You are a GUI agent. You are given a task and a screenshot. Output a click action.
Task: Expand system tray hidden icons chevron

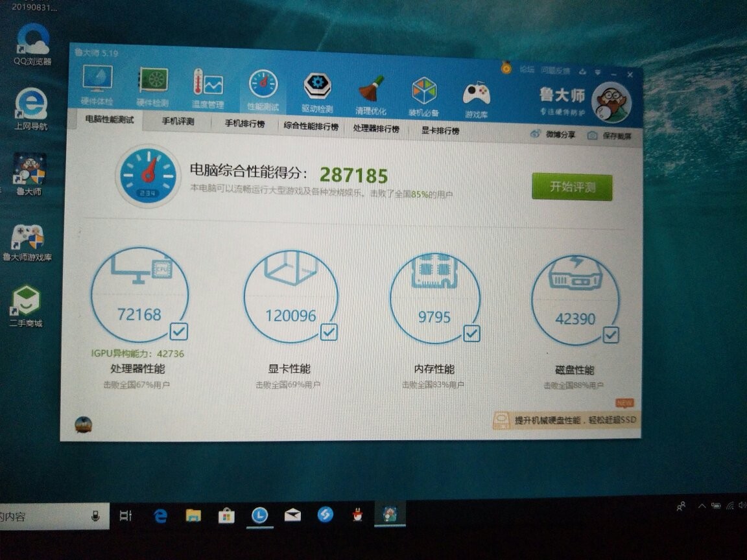click(702, 506)
